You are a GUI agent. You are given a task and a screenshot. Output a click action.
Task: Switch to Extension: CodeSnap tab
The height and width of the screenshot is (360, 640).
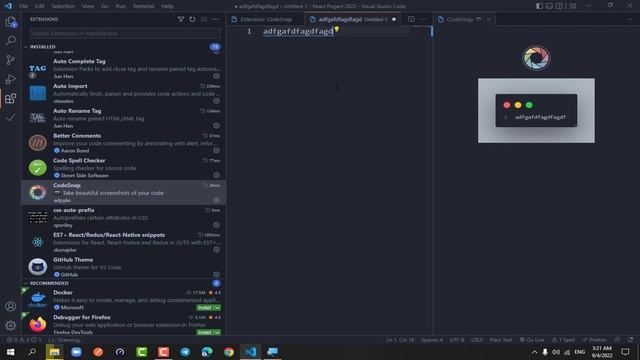tap(266, 19)
